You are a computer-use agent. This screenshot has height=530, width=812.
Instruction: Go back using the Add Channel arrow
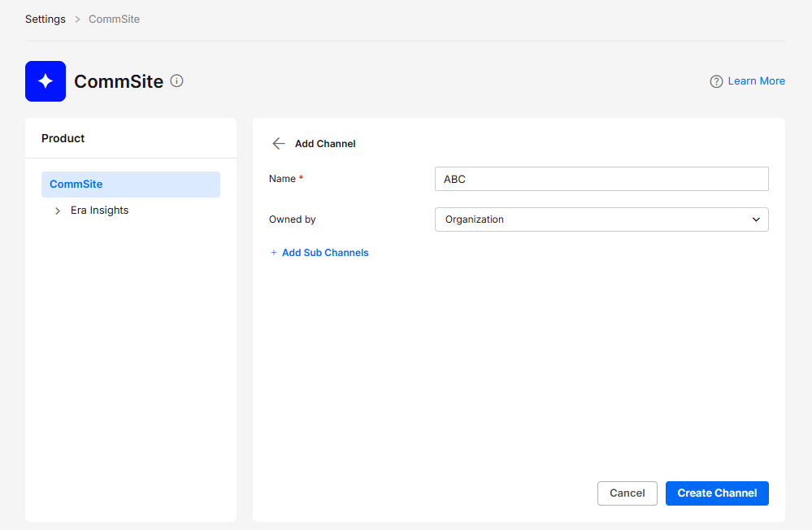click(279, 144)
